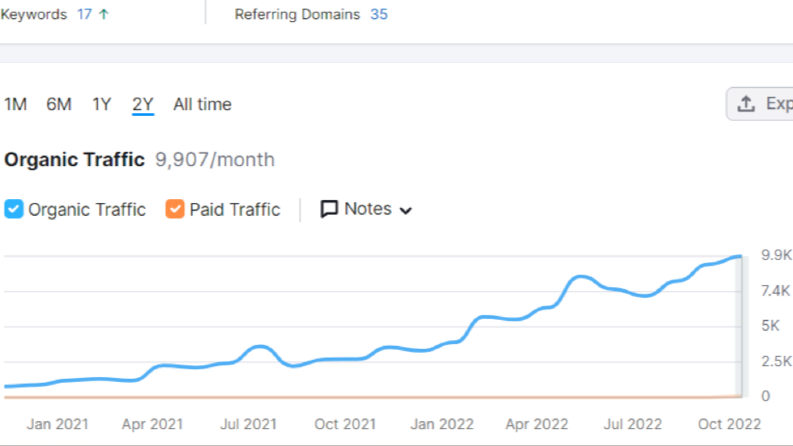Click the Jan 2021 axis label
This screenshot has width=793, height=446.
pyautogui.click(x=58, y=424)
